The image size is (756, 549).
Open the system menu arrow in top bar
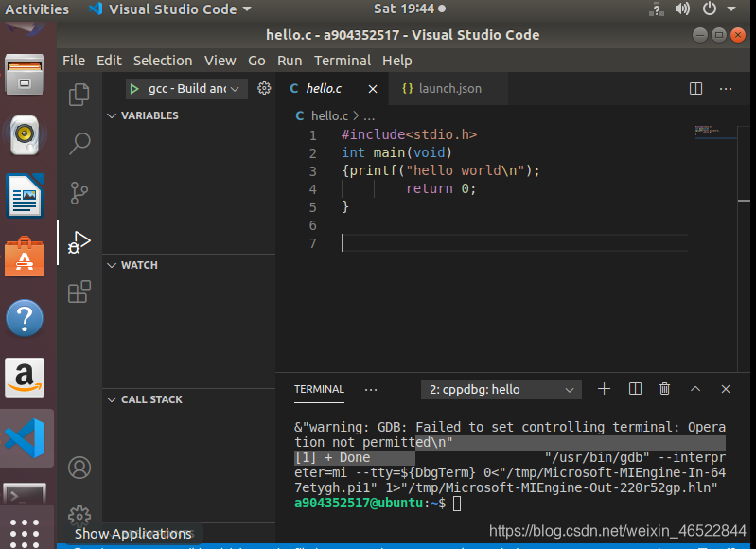pyautogui.click(x=731, y=9)
